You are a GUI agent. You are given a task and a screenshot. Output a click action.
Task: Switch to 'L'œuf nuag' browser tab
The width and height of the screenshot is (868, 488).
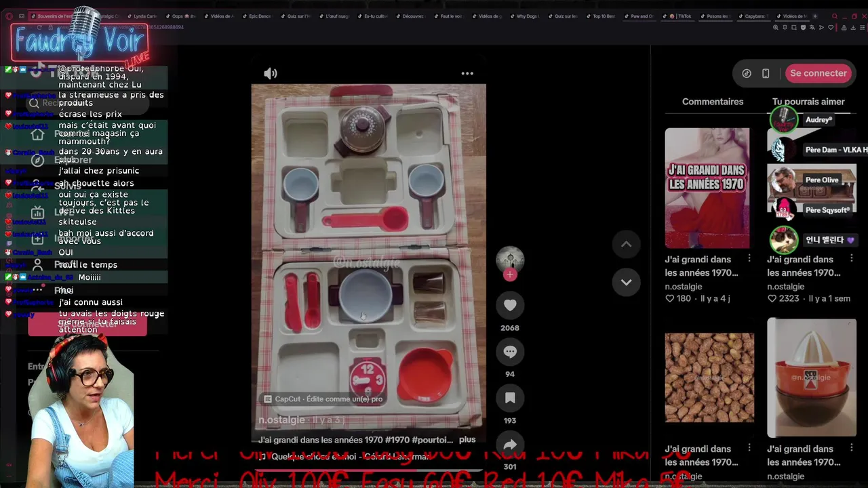coord(336,16)
